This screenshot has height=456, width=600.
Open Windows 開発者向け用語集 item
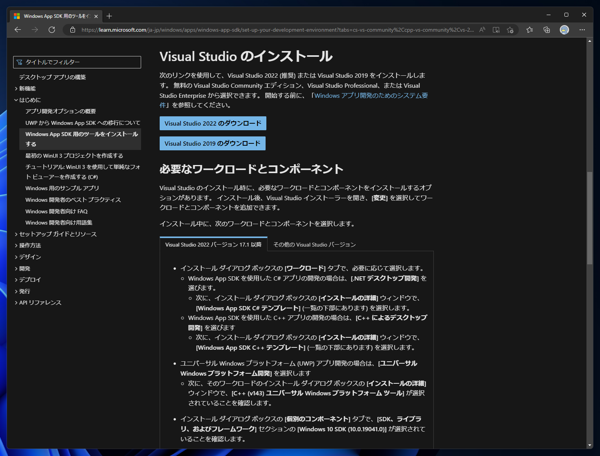tap(59, 223)
